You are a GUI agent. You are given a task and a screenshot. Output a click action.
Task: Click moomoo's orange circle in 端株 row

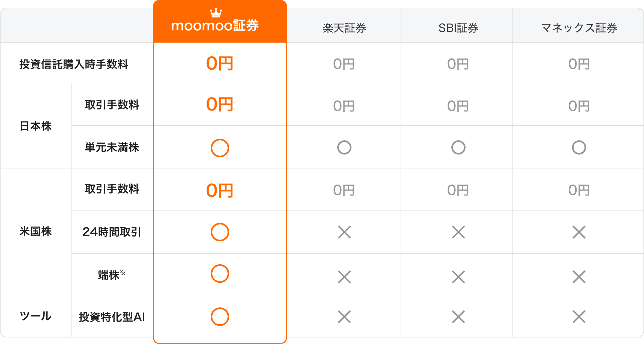220,274
